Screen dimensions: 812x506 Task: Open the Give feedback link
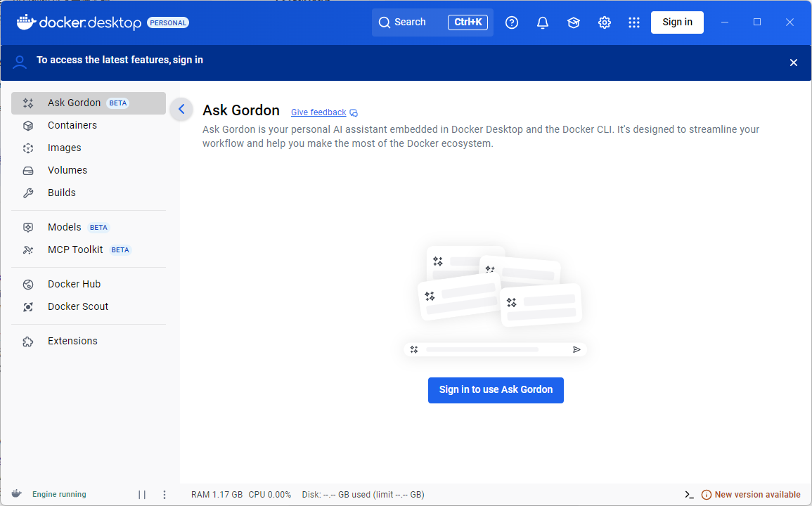[318, 112]
